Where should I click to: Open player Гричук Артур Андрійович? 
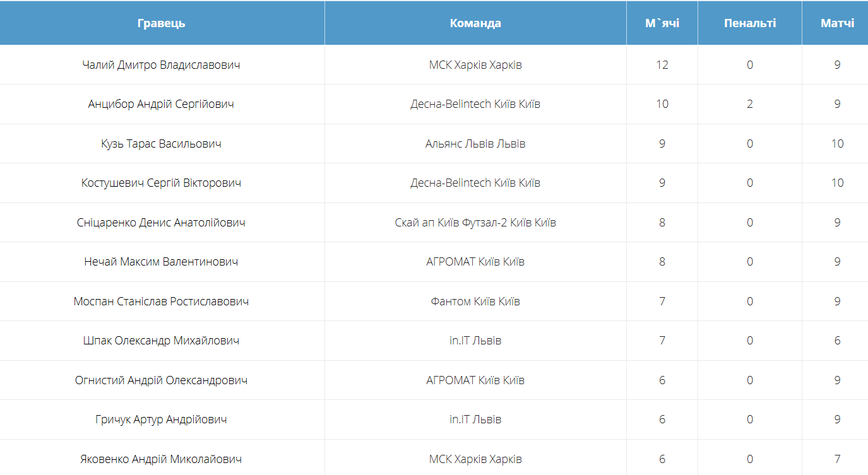tap(162, 419)
